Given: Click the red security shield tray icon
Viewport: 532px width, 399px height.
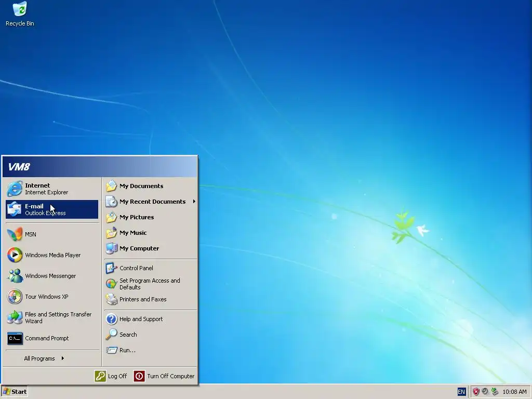Looking at the screenshot, I should coord(476,392).
